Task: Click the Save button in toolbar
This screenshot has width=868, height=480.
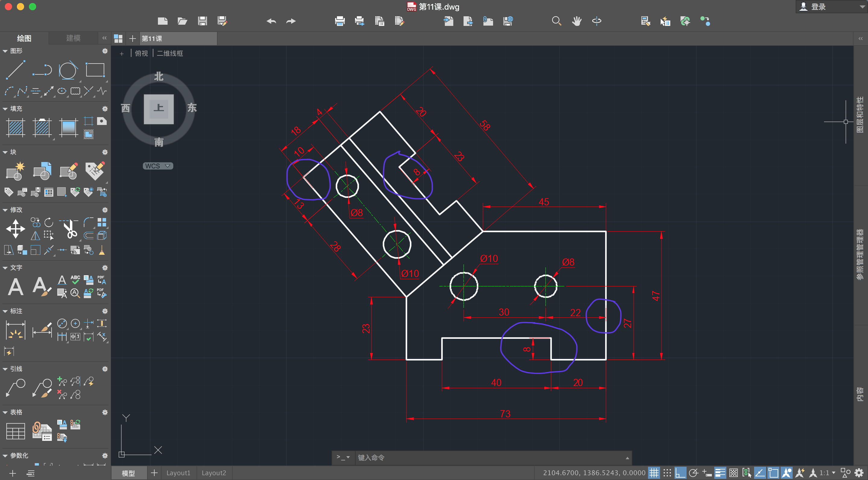Action: coord(203,23)
